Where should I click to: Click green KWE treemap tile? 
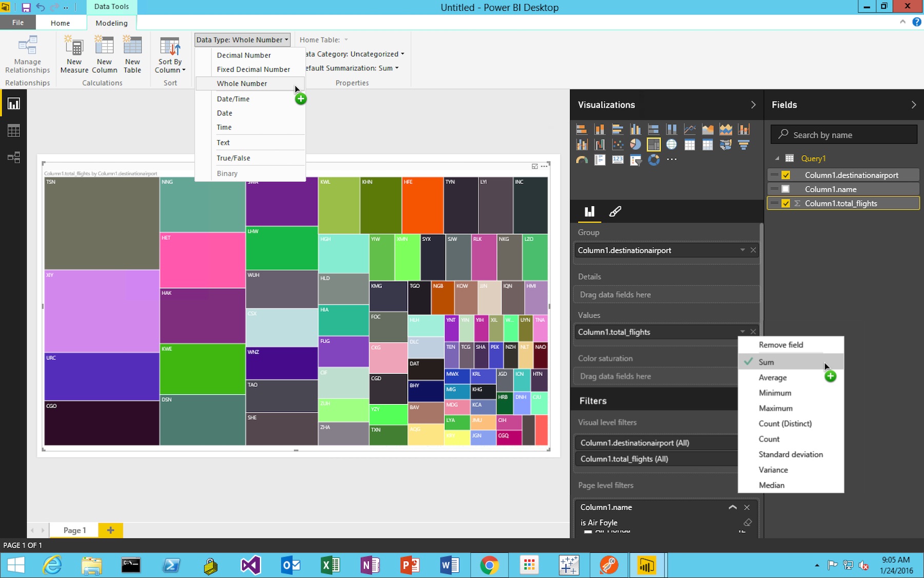[202, 369]
